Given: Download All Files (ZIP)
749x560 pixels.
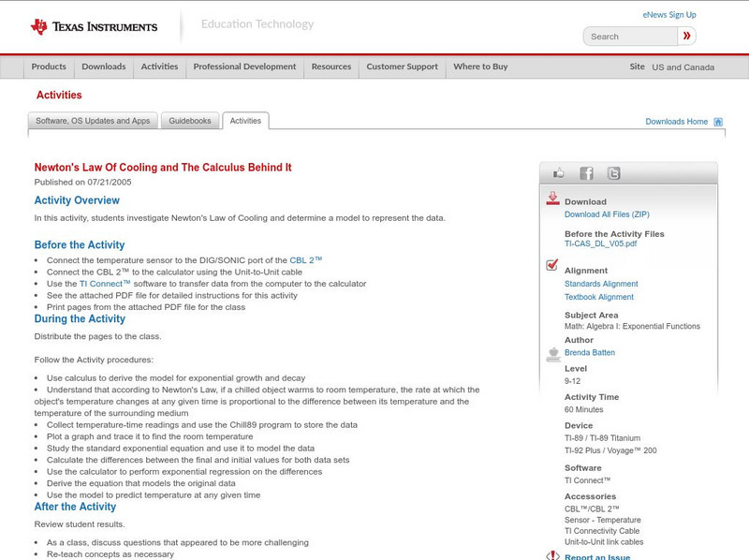Looking at the screenshot, I should pos(607,214).
